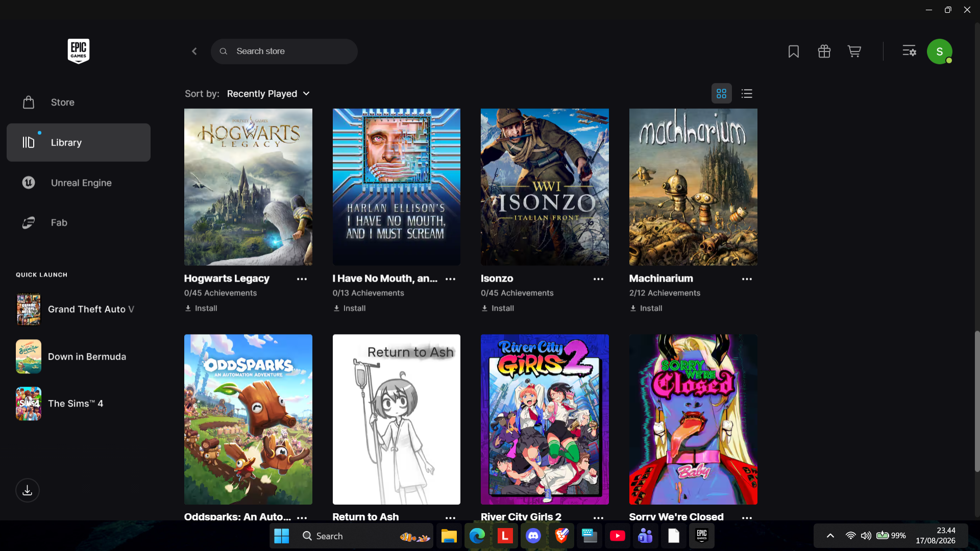The width and height of the screenshot is (980, 551).
Task: Open the Hogwarts Legacy title link
Action: pyautogui.click(x=227, y=279)
